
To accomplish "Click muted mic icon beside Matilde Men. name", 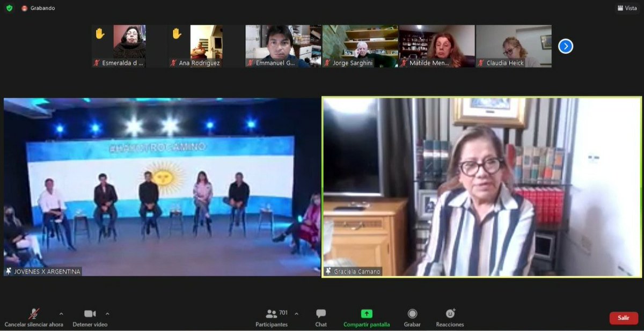I will [404, 63].
